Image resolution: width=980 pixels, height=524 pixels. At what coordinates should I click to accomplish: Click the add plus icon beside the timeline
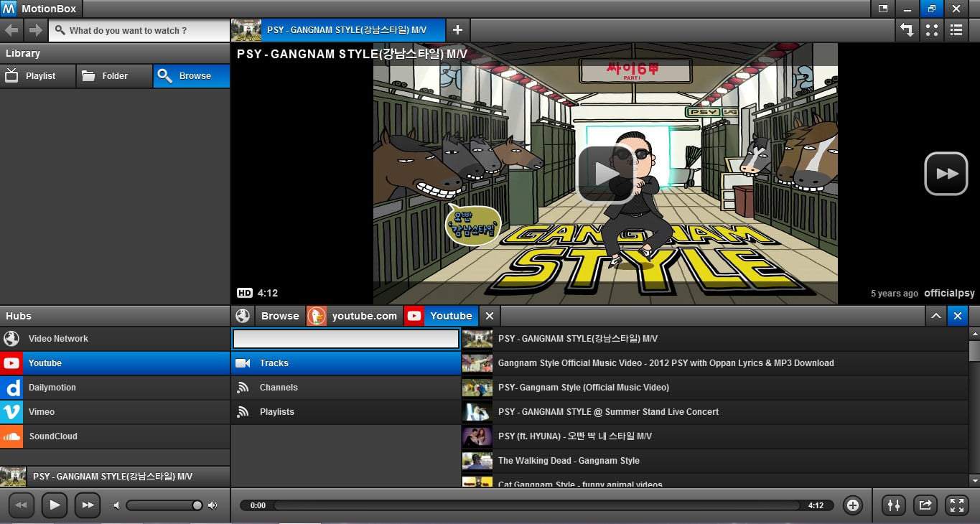tap(853, 505)
